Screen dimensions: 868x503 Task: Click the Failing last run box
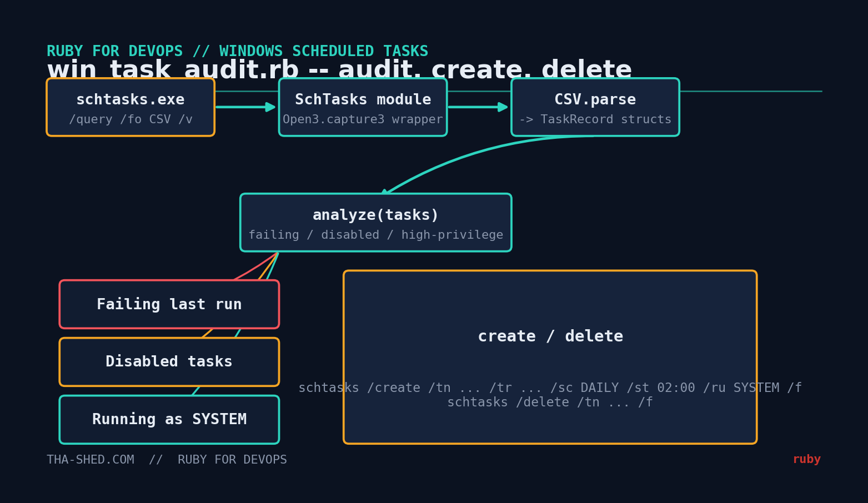coord(169,304)
